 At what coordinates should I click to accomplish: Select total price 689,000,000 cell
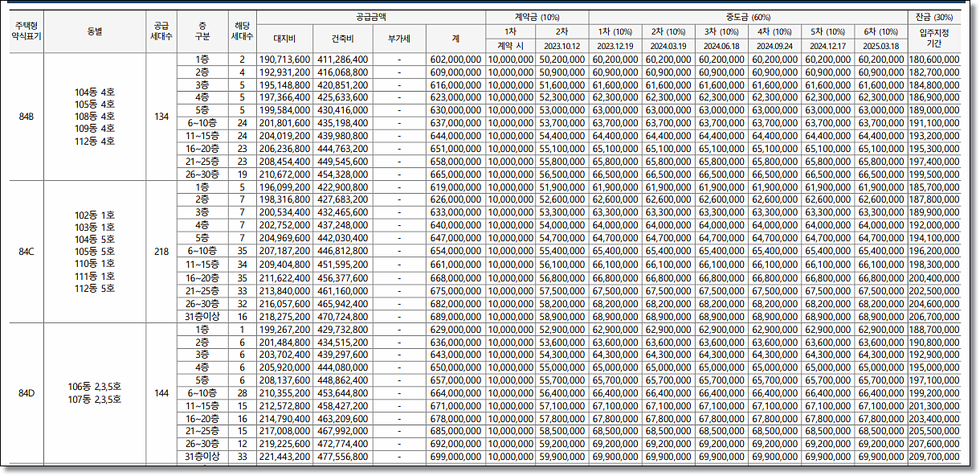pyautogui.click(x=455, y=317)
